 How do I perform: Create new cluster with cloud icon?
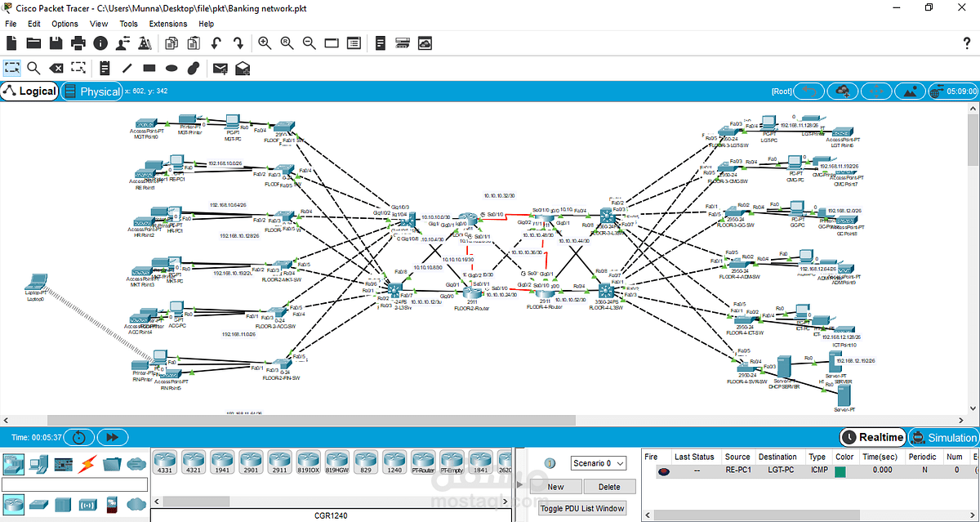click(844, 91)
